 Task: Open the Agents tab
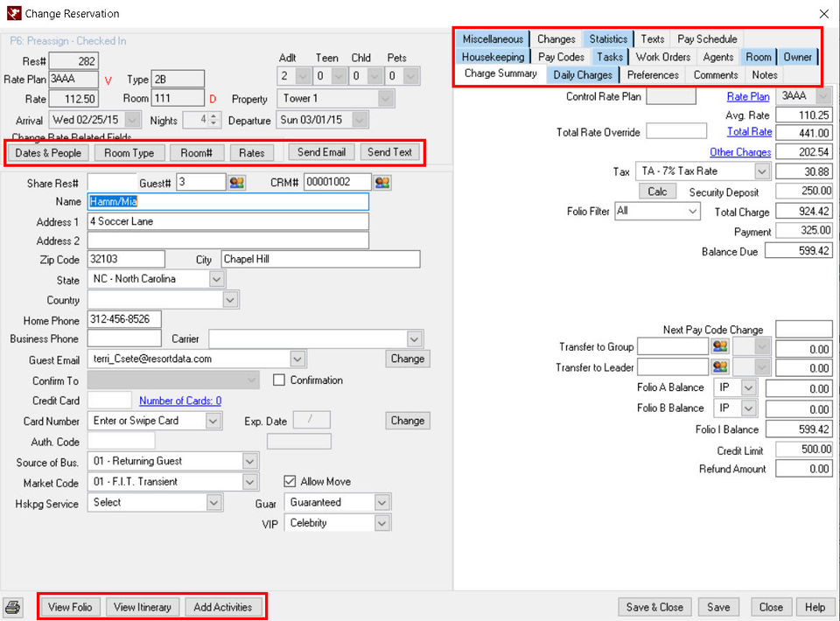pos(717,57)
